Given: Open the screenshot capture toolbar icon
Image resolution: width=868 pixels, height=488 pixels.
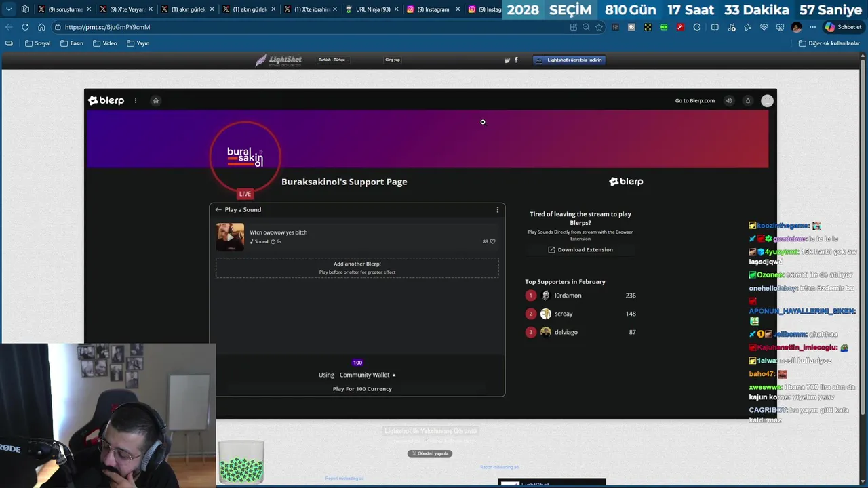Looking at the screenshot, I should click(780, 27).
